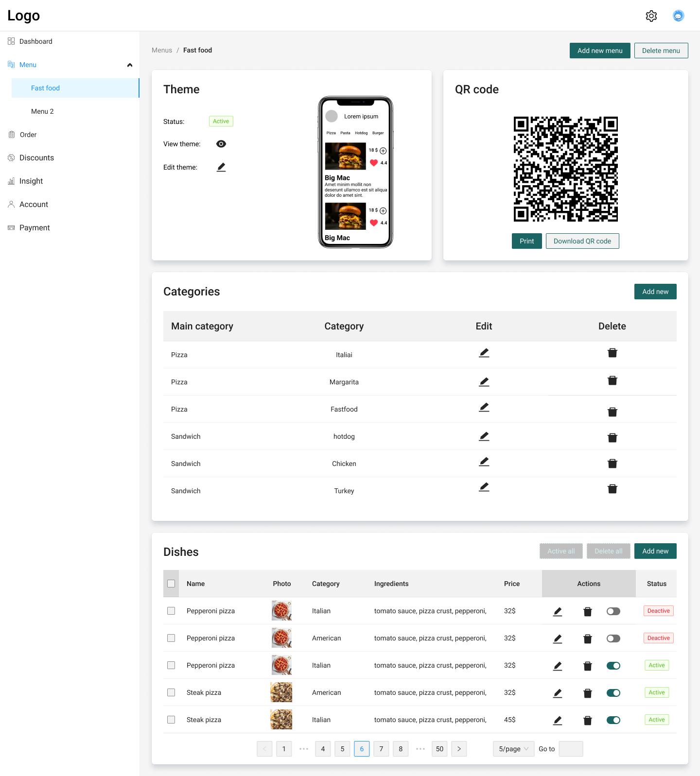Delete the Fastfood category
Image resolution: width=700 pixels, height=776 pixels.
click(612, 412)
